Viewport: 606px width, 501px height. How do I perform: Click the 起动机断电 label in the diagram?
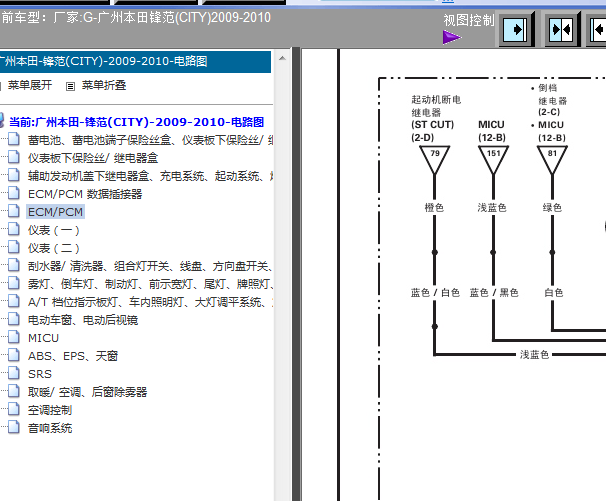(436, 100)
